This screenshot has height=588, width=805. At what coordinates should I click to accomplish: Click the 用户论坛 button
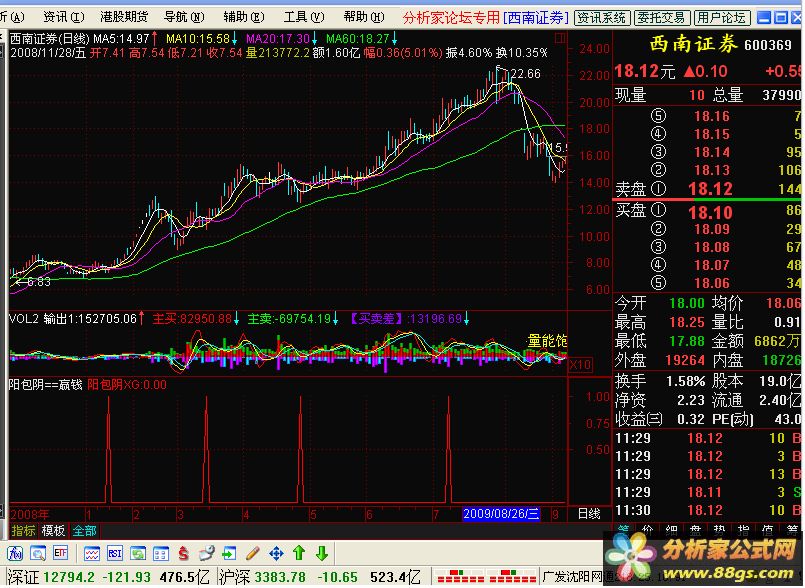[x=721, y=18]
